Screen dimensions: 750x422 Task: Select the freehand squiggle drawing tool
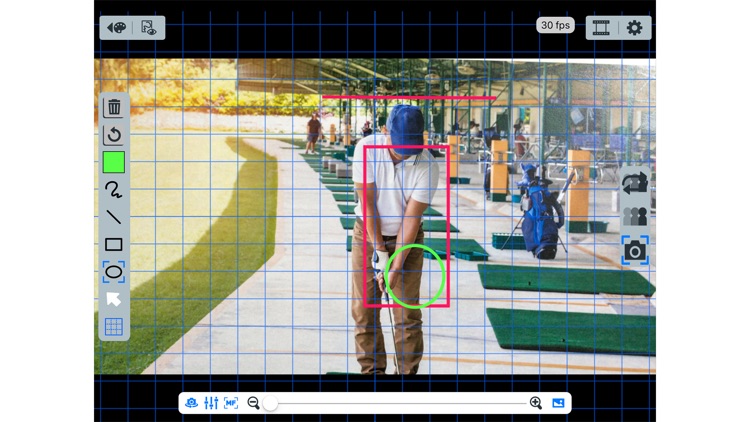(x=114, y=189)
